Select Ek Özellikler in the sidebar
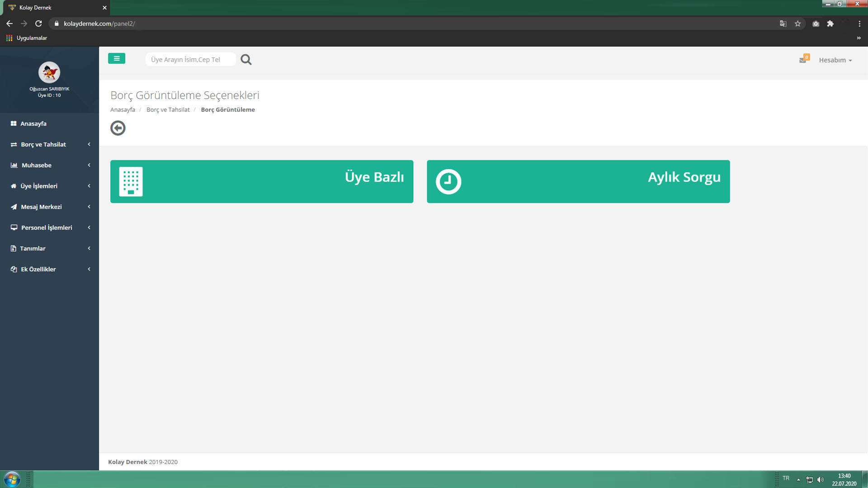 click(x=49, y=269)
